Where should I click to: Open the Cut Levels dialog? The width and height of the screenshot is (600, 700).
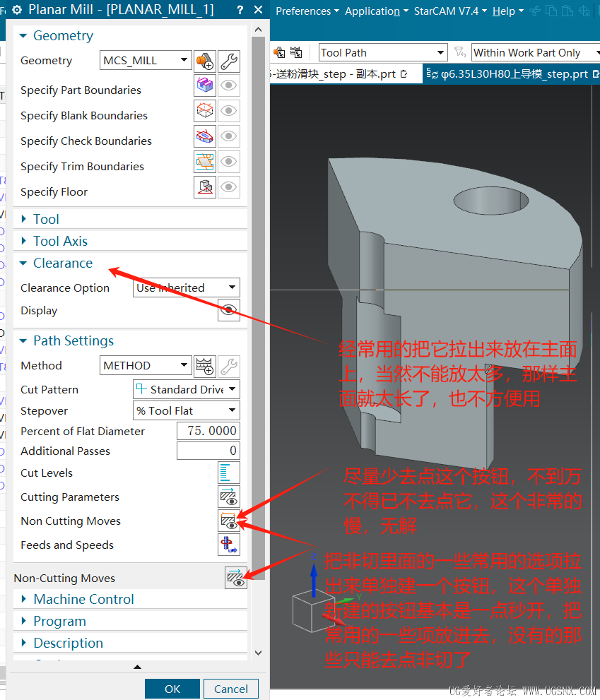[229, 473]
